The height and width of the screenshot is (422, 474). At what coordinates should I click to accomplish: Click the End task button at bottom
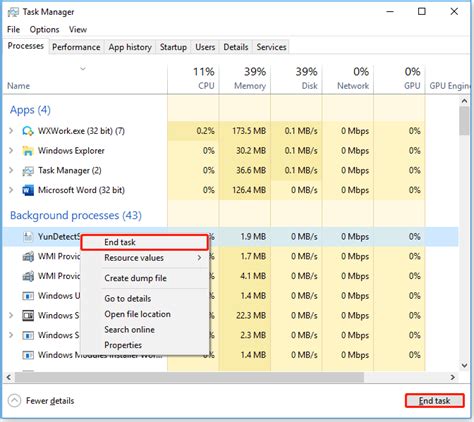[x=434, y=401]
